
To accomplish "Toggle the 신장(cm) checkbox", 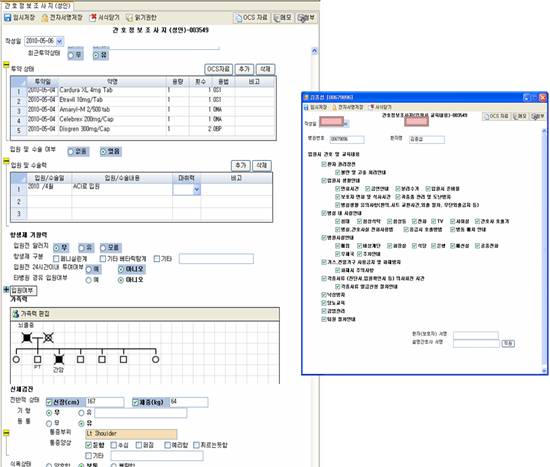I will click(49, 402).
